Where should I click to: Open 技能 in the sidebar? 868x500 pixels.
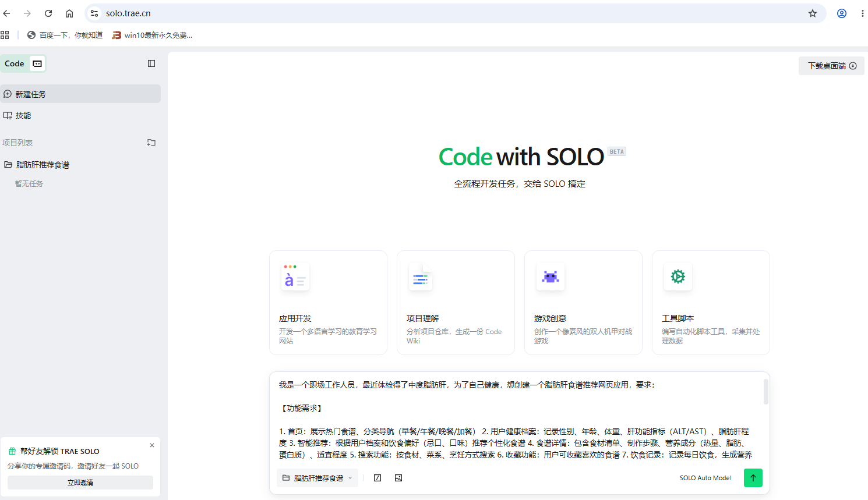click(x=23, y=115)
